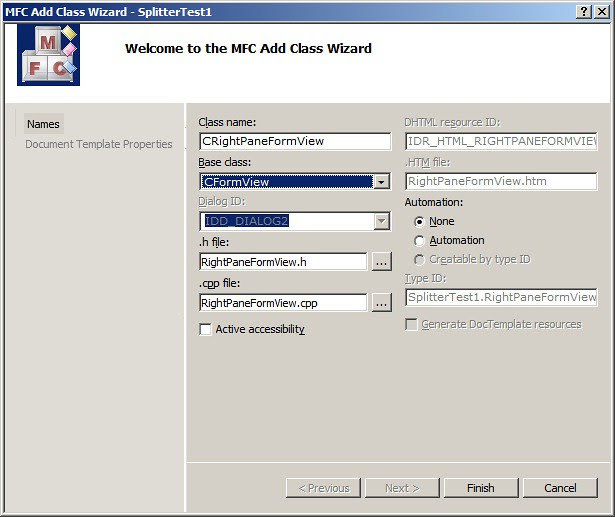The height and width of the screenshot is (517, 615).
Task: Click the Type ID text field
Action: point(501,297)
